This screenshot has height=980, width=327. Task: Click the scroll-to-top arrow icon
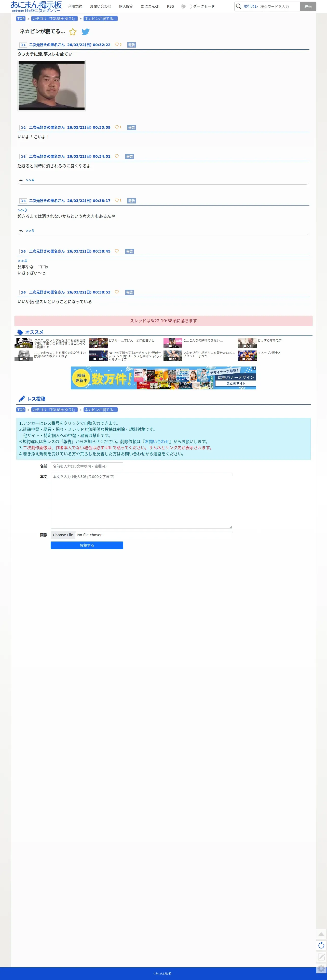point(321,934)
